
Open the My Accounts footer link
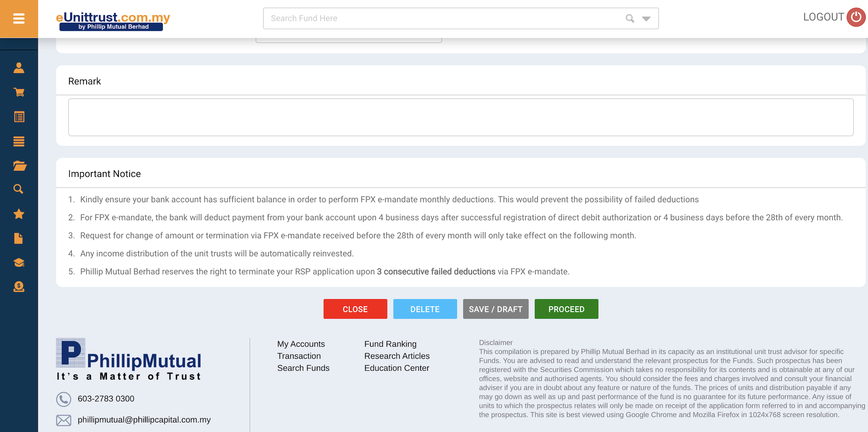pyautogui.click(x=301, y=344)
